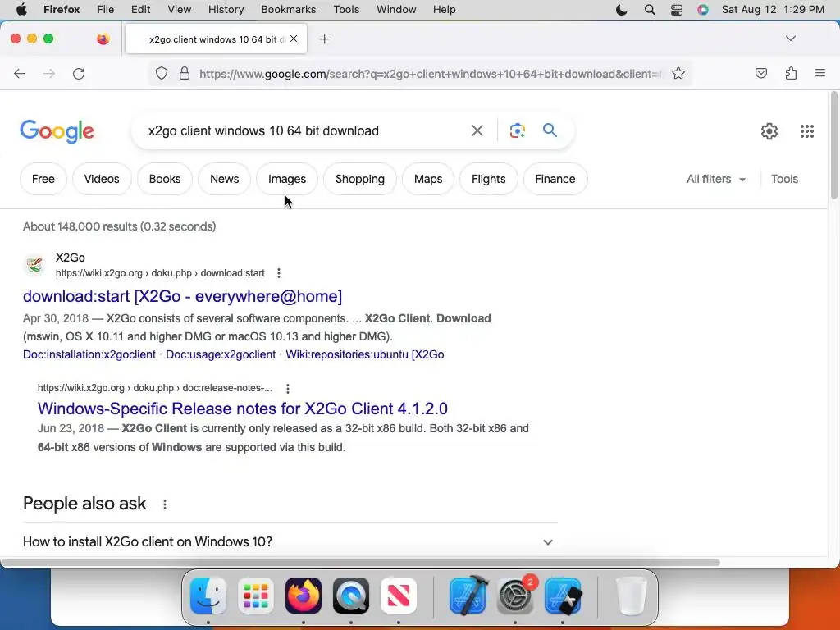
Task: Open tracking protection shield icon
Action: [x=162, y=73]
